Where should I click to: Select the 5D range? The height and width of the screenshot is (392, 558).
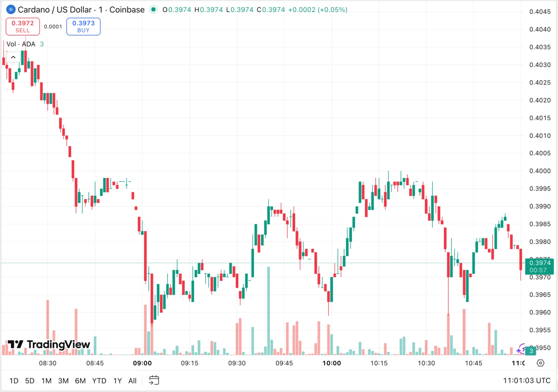(x=30, y=380)
